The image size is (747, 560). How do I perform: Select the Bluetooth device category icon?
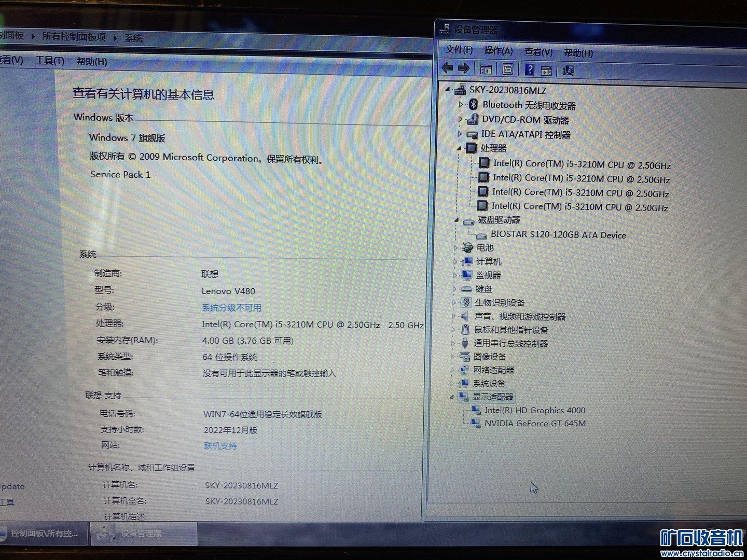point(473,105)
